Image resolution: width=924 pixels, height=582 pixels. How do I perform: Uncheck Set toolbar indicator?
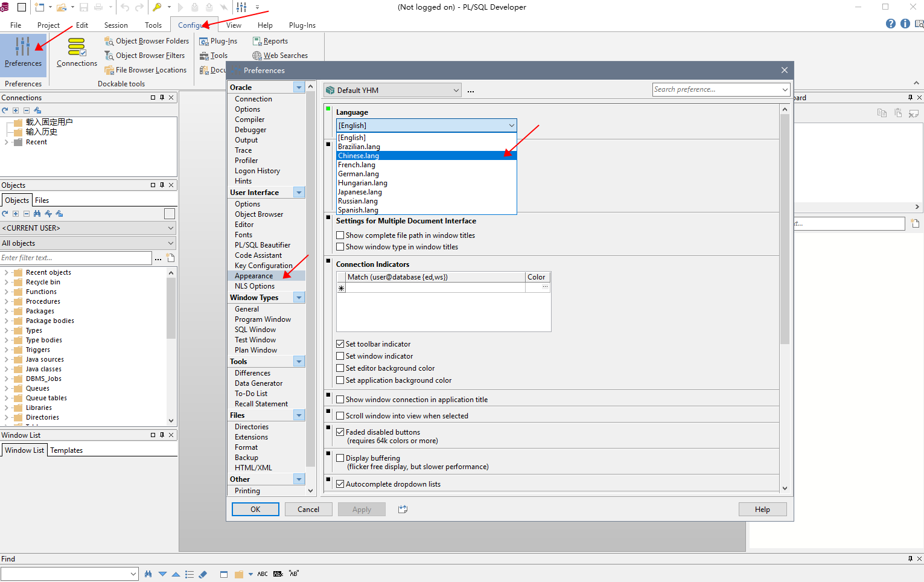[340, 344]
